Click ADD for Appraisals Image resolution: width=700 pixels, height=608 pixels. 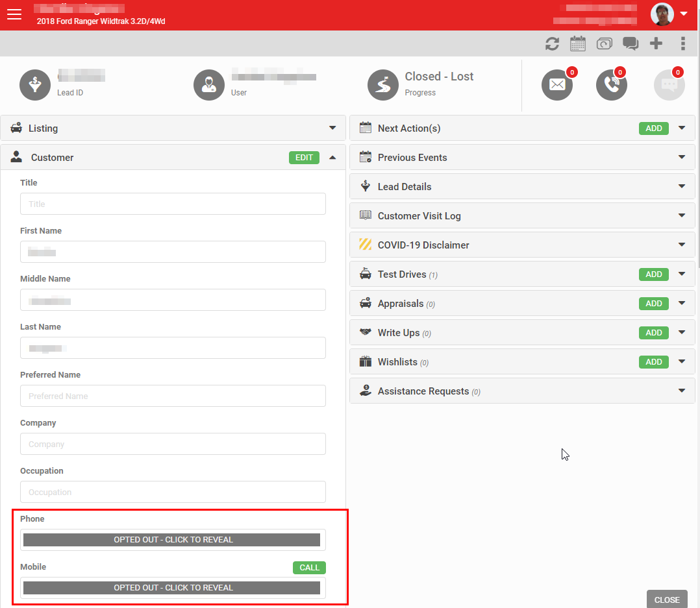(x=653, y=303)
